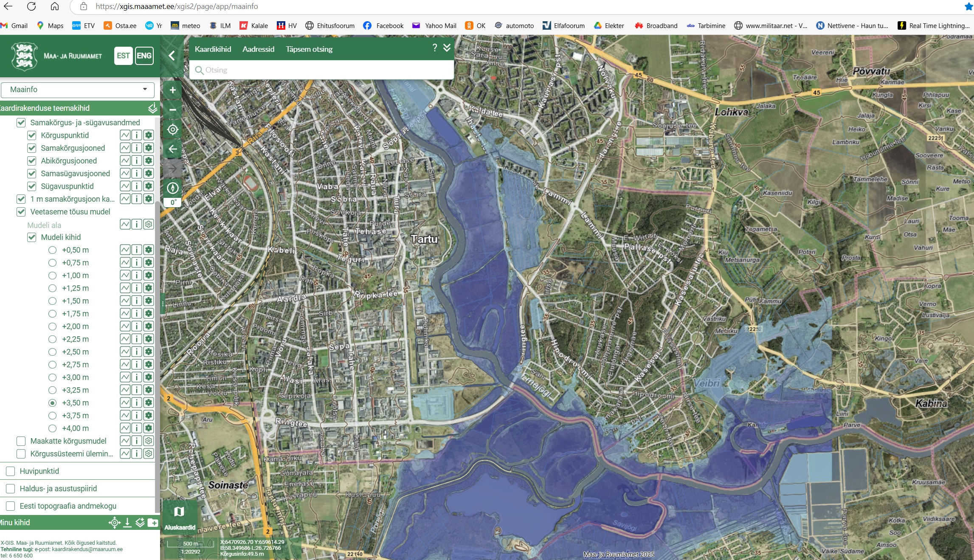Open Gmail bookmark
This screenshot has height=560, width=974.
pos(14,25)
